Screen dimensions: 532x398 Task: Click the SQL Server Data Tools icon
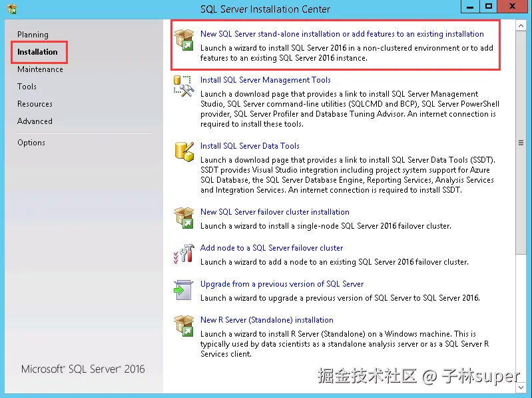click(184, 152)
